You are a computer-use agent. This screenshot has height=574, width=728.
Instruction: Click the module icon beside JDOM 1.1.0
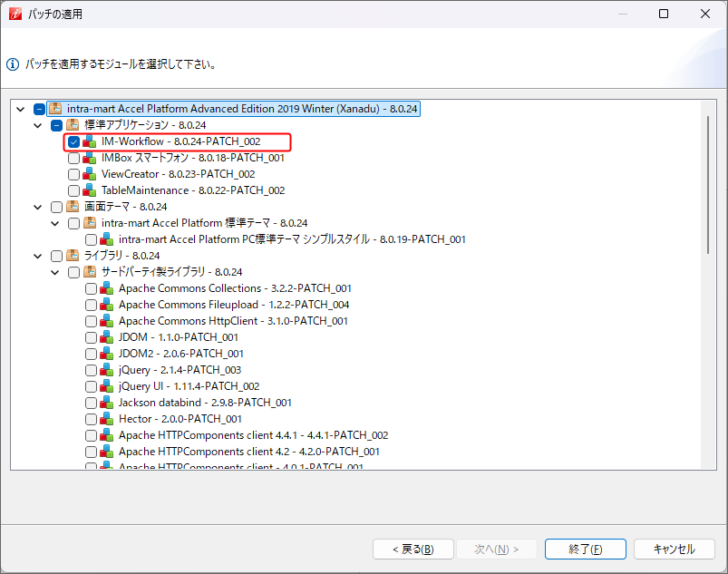[x=106, y=337]
